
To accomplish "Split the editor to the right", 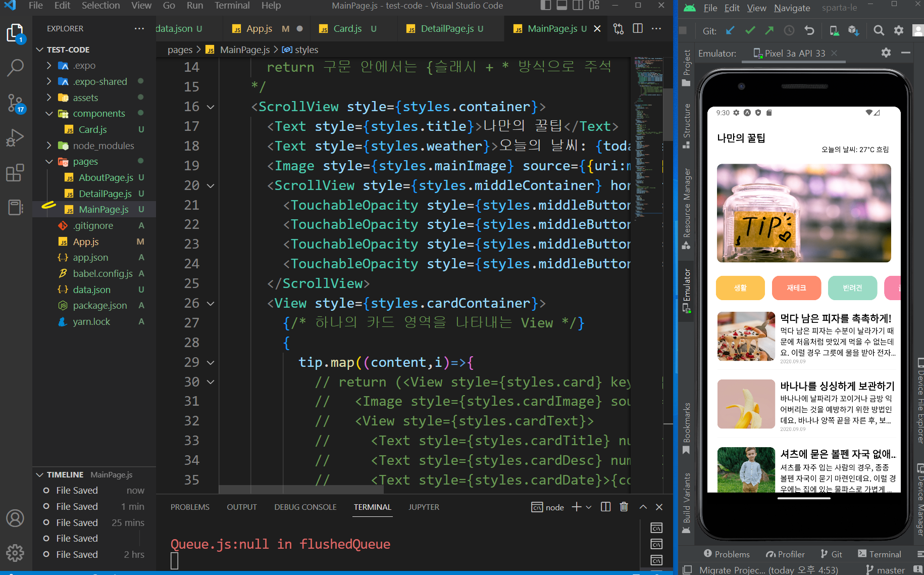I will point(638,29).
